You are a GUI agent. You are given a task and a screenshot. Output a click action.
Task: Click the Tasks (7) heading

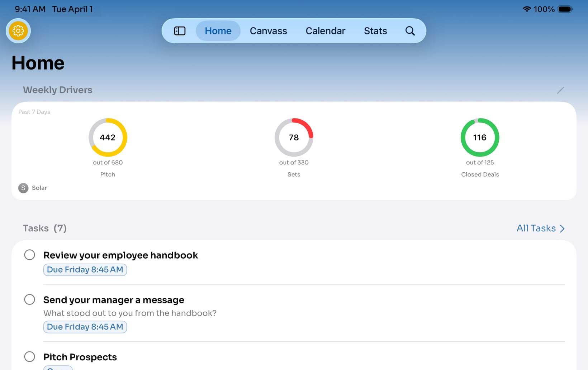point(45,228)
